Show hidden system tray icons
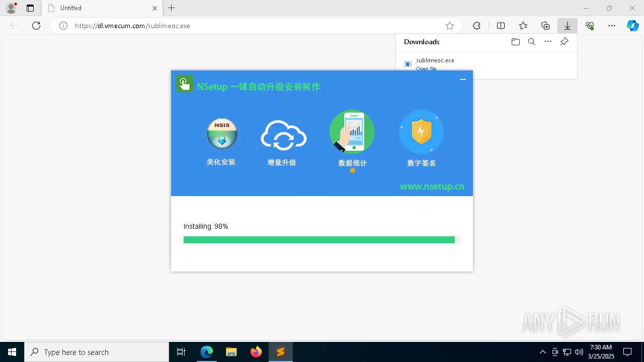Image resolution: width=644 pixels, height=362 pixels. point(543,352)
